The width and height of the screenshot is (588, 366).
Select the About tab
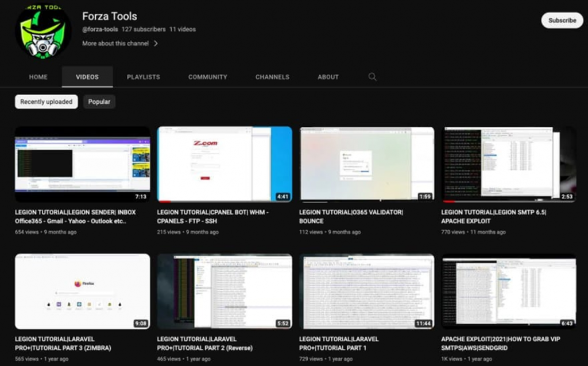point(328,77)
